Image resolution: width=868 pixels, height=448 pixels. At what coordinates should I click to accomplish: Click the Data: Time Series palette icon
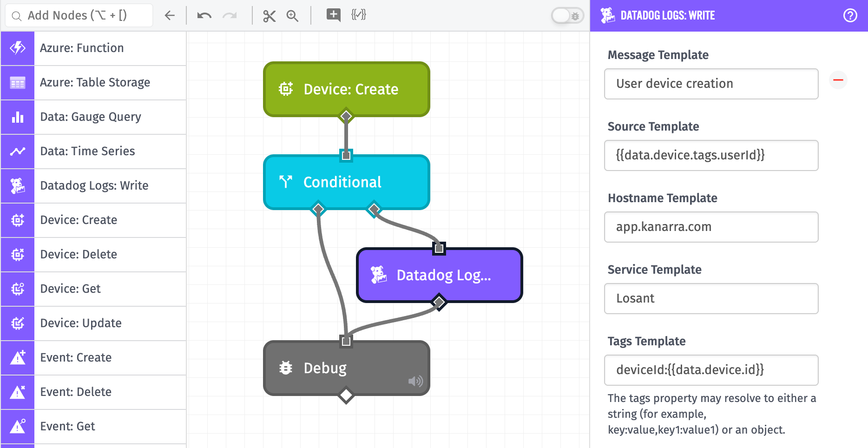point(18,152)
